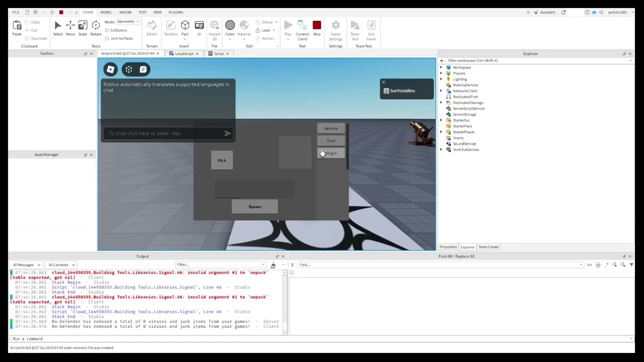The width and height of the screenshot is (644, 362).
Task: Open the Lock dropdown arrow
Action: tap(274, 30)
